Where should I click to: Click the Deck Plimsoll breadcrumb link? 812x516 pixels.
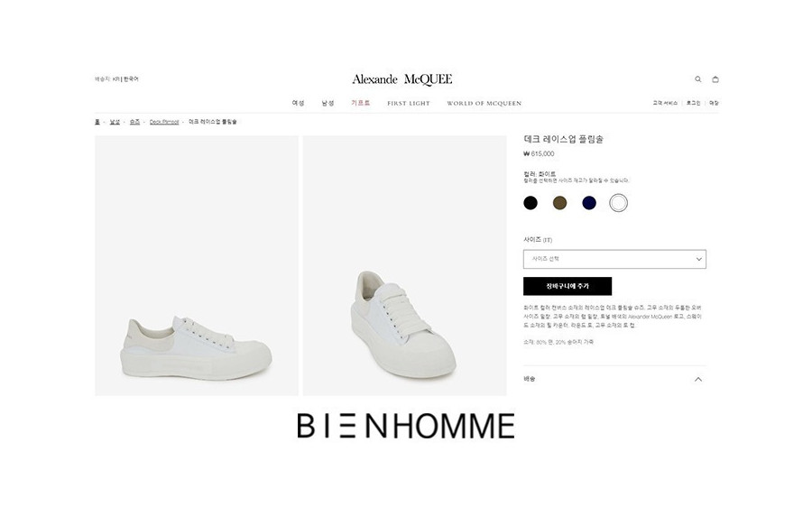click(x=164, y=122)
